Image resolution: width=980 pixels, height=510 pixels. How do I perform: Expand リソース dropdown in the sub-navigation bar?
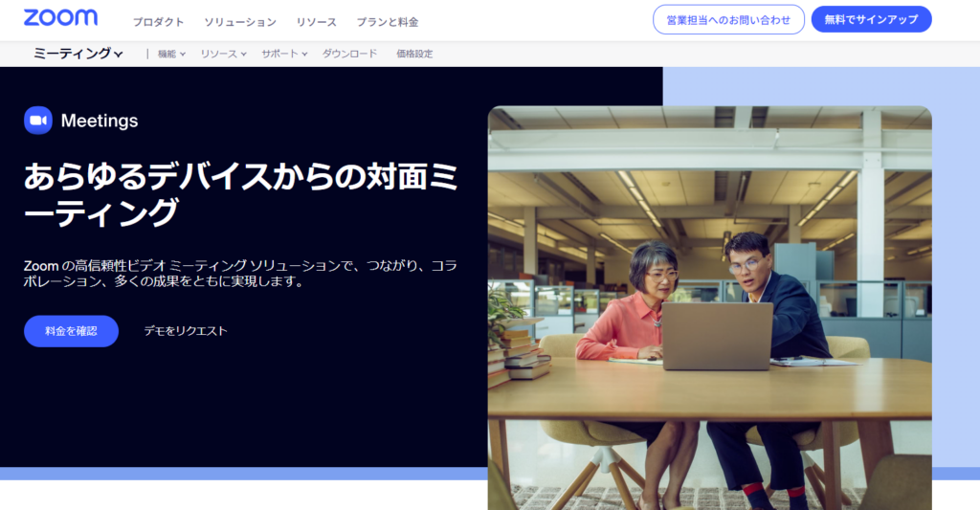point(223,55)
